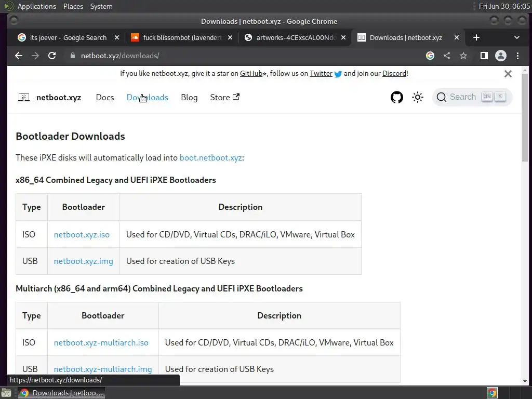
Task: Click the Search field in navbar
Action: 472,97
